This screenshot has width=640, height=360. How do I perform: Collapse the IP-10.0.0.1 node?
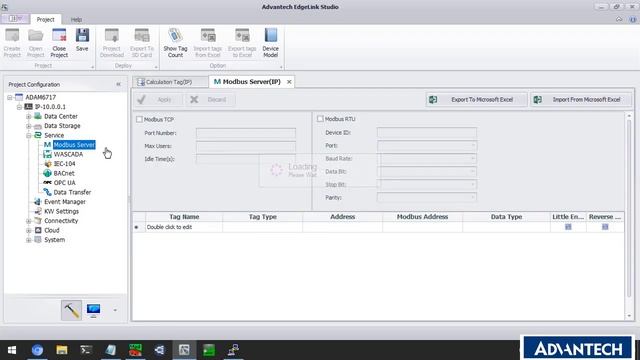(19, 107)
